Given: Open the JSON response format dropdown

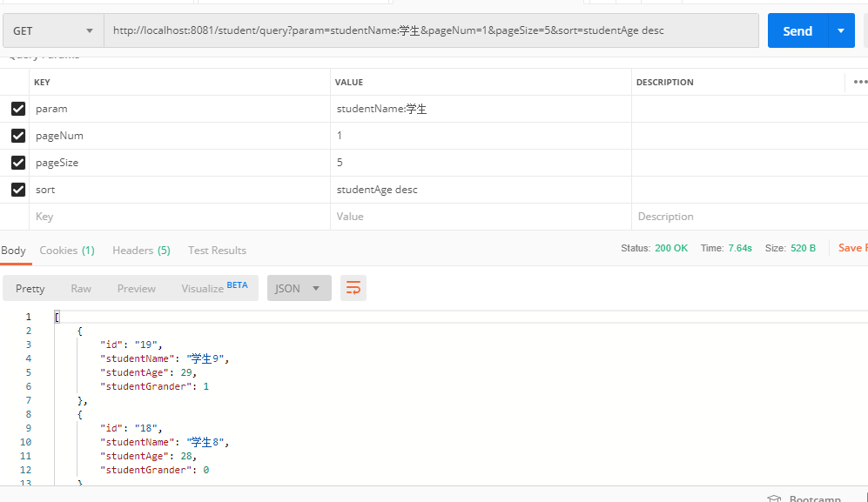Looking at the screenshot, I should pos(299,287).
